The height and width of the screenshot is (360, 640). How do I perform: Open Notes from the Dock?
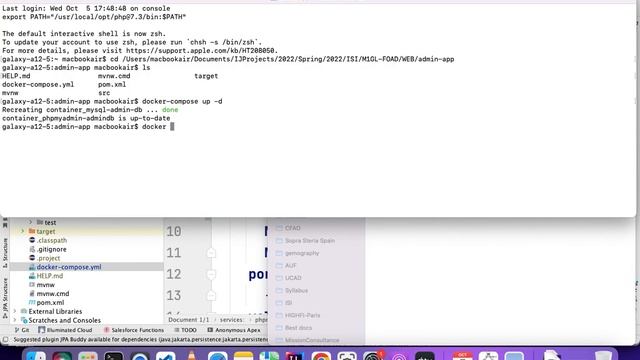coord(244,356)
